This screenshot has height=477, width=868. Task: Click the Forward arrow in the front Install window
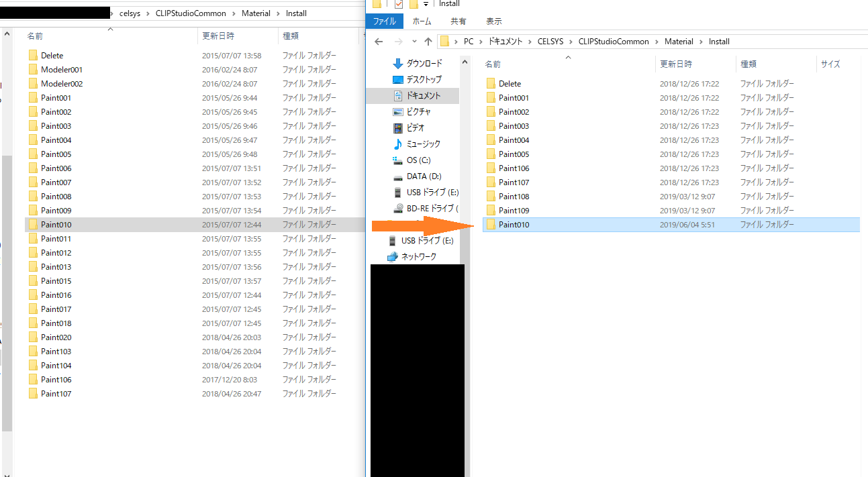pos(398,42)
